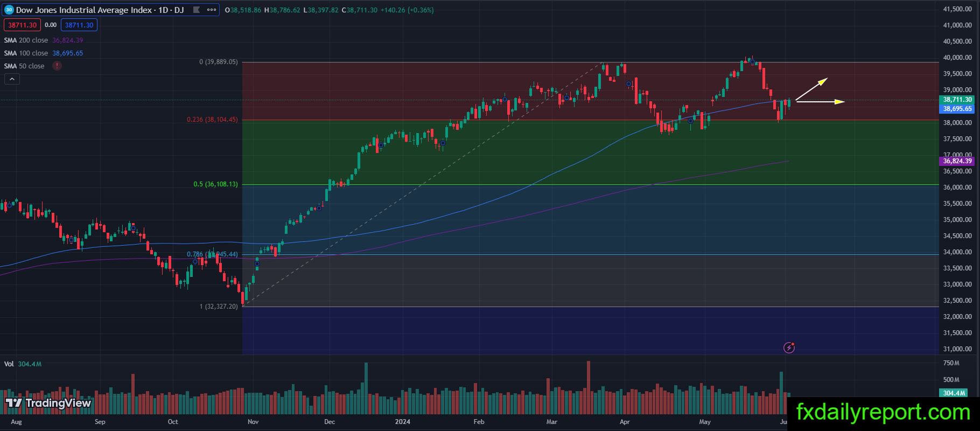The width and height of the screenshot is (980, 431).
Task: Open the three-dot More menu by the symbol
Action: pyautogui.click(x=212, y=10)
